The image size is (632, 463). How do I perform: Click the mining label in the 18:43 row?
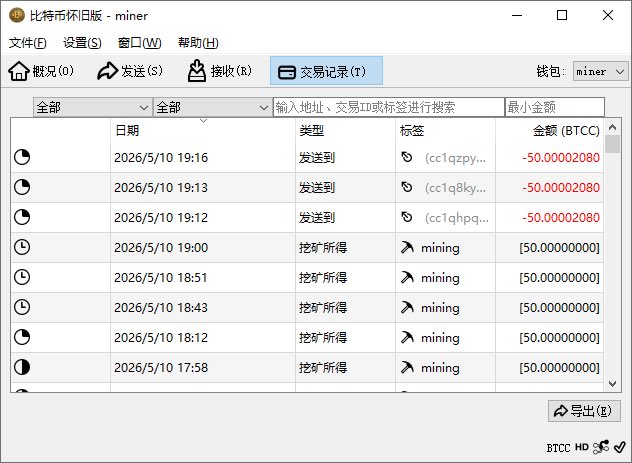tap(440, 308)
